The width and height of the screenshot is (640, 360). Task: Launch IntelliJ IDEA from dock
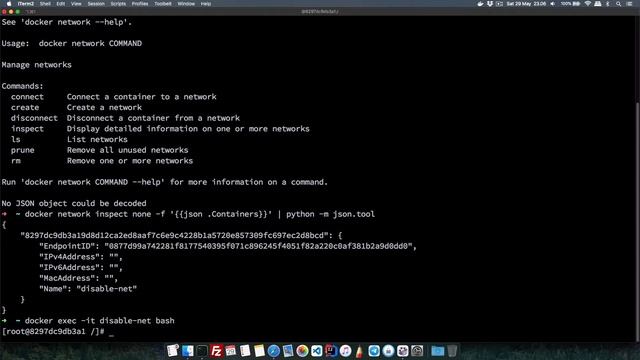tap(331, 351)
